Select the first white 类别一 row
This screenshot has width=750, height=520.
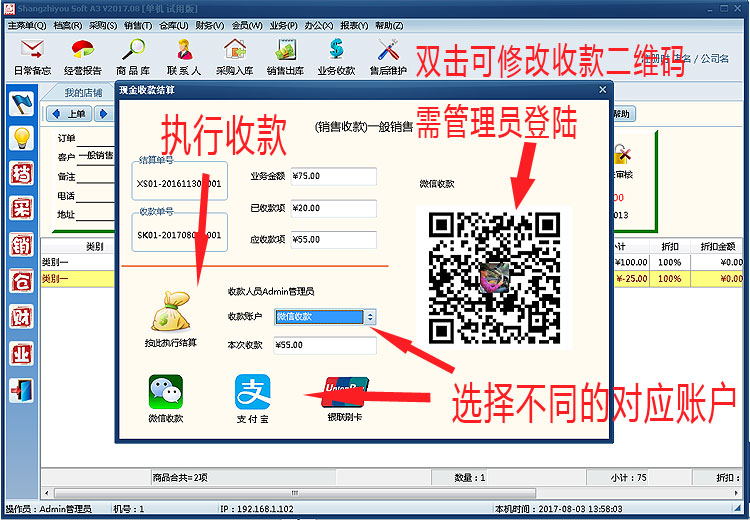[x=77, y=262]
